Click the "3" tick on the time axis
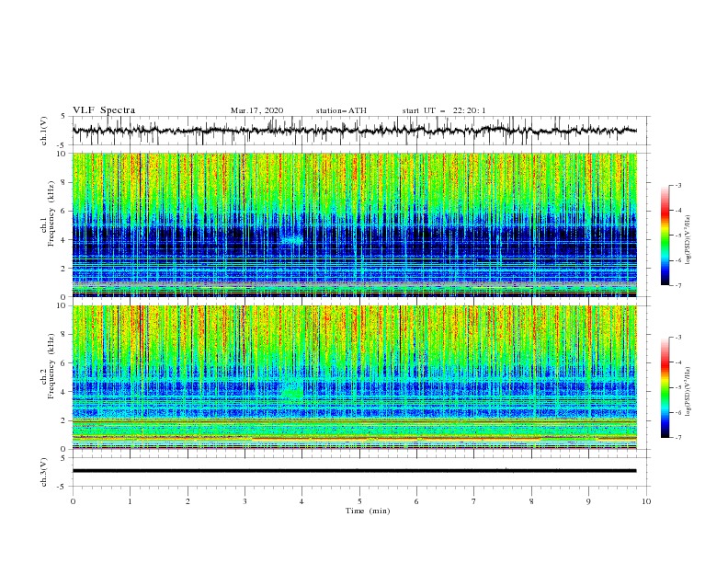The width and height of the screenshot is (728, 563). click(245, 501)
